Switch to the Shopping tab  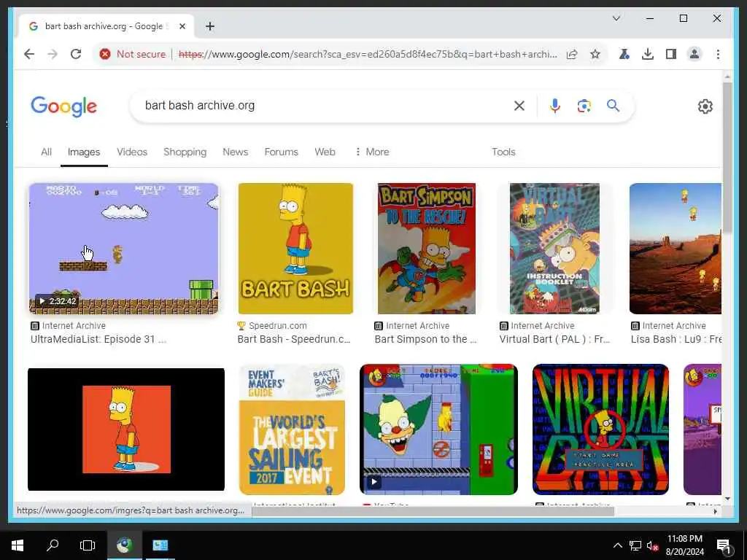(x=185, y=152)
